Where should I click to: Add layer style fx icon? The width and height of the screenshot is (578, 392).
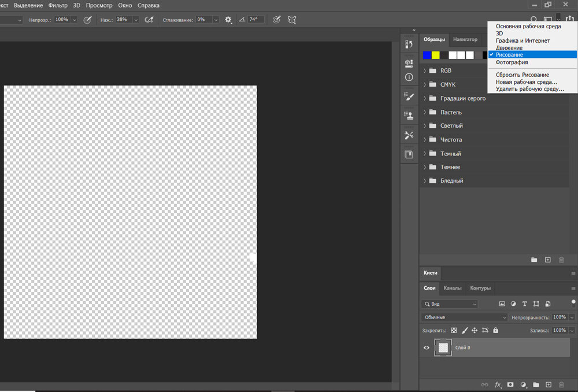[x=498, y=384]
